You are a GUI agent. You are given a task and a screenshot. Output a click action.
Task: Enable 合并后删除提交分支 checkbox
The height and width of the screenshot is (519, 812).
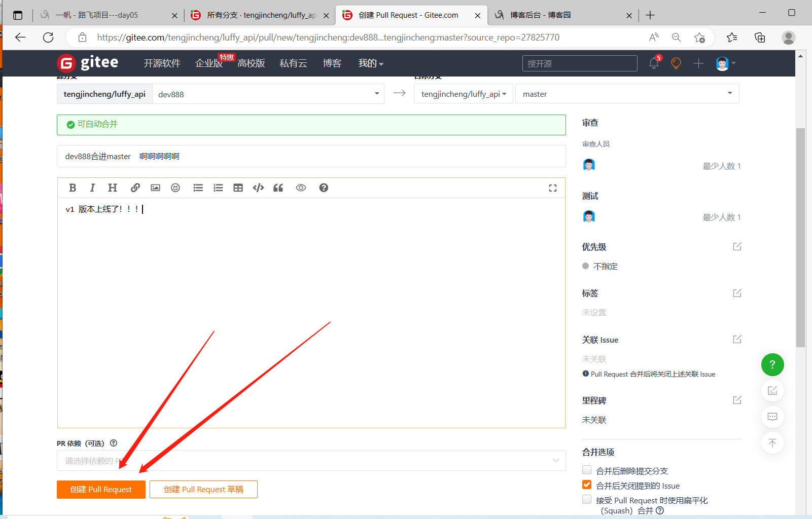point(587,470)
